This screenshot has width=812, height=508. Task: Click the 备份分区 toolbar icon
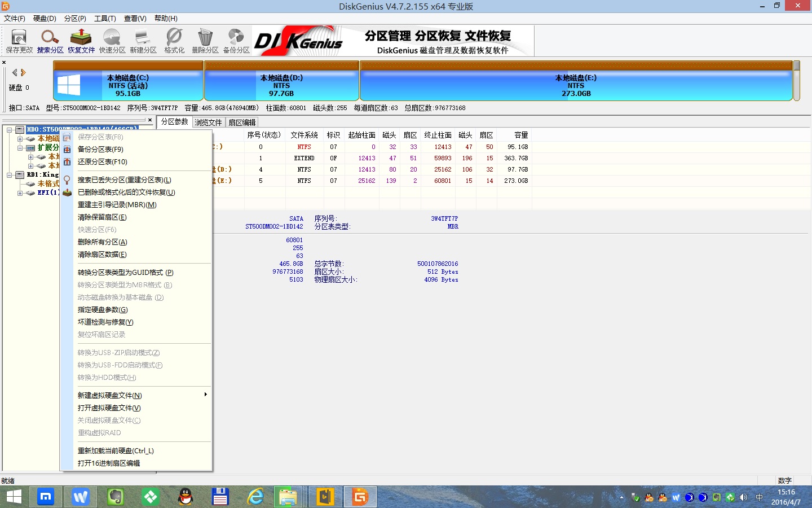(x=236, y=41)
